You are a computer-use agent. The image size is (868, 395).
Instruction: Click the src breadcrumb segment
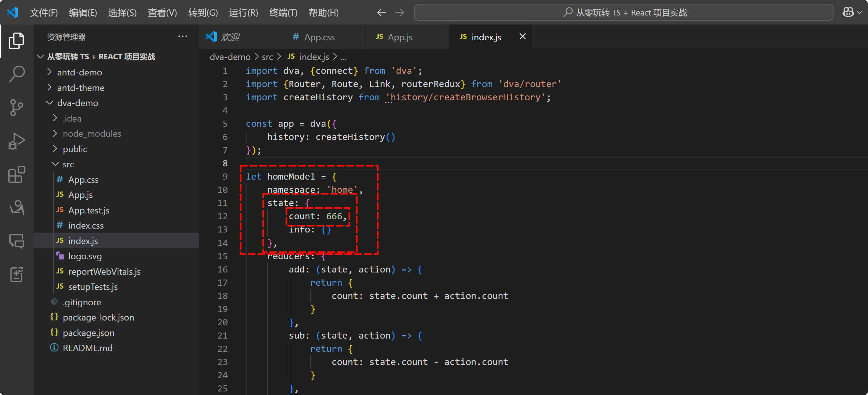[267, 57]
